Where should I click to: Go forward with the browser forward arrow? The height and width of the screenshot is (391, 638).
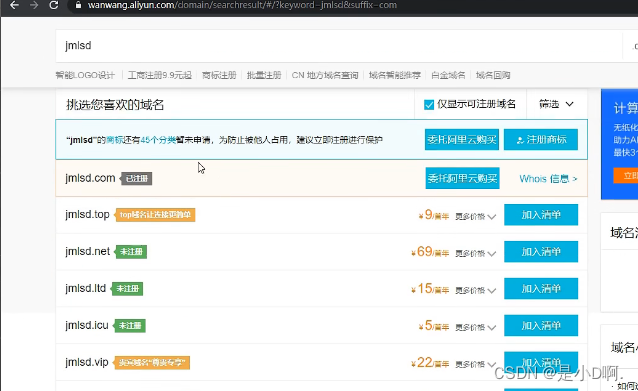click(x=34, y=5)
